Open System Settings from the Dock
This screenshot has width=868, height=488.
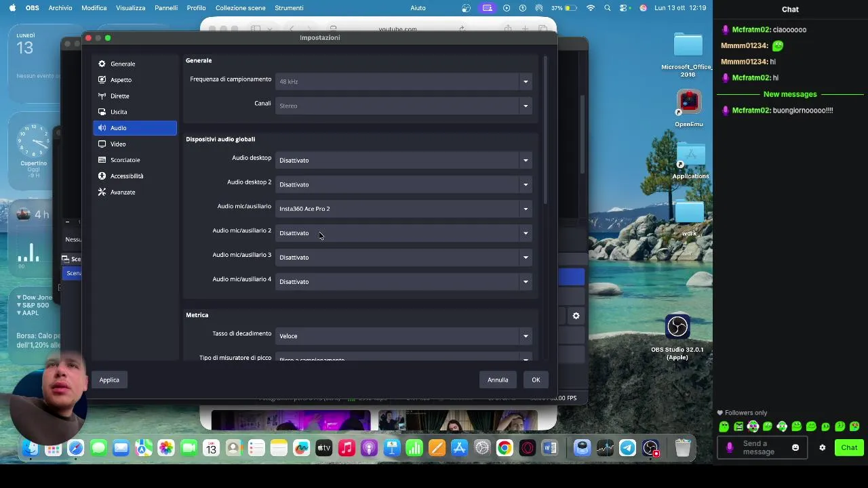click(x=482, y=448)
